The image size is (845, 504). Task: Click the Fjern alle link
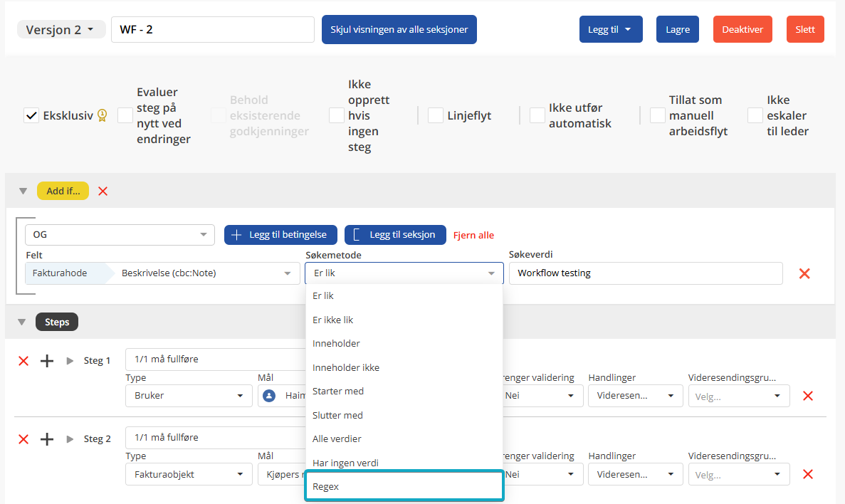pyautogui.click(x=473, y=236)
